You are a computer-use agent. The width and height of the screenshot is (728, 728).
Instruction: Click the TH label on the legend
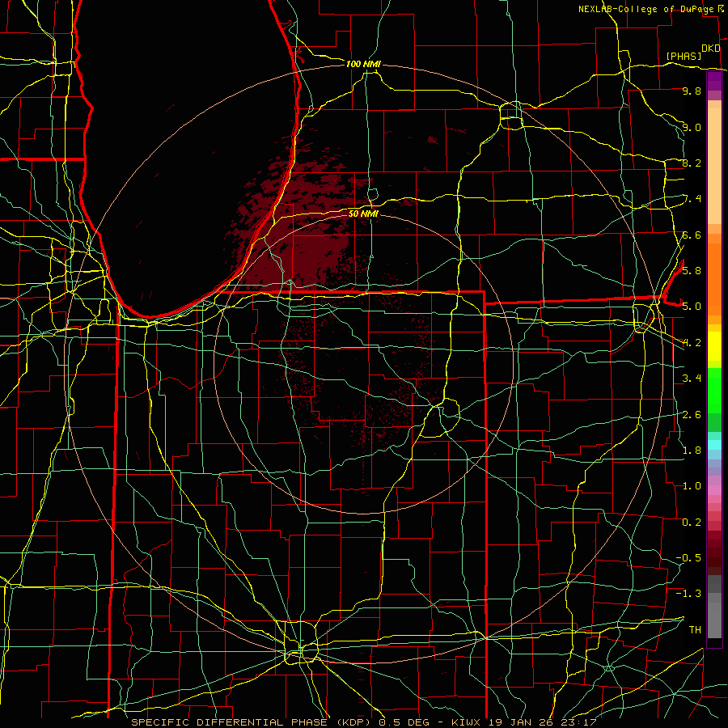point(695,629)
